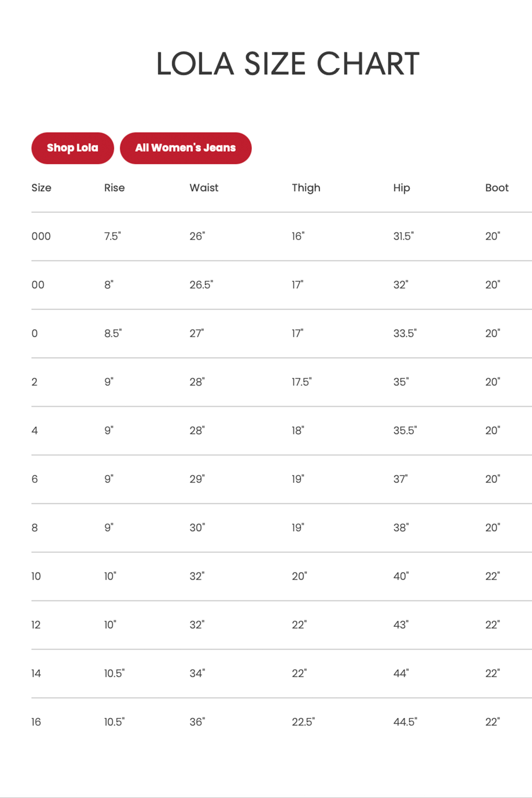Select the 44.5" hip measurement

405,722
